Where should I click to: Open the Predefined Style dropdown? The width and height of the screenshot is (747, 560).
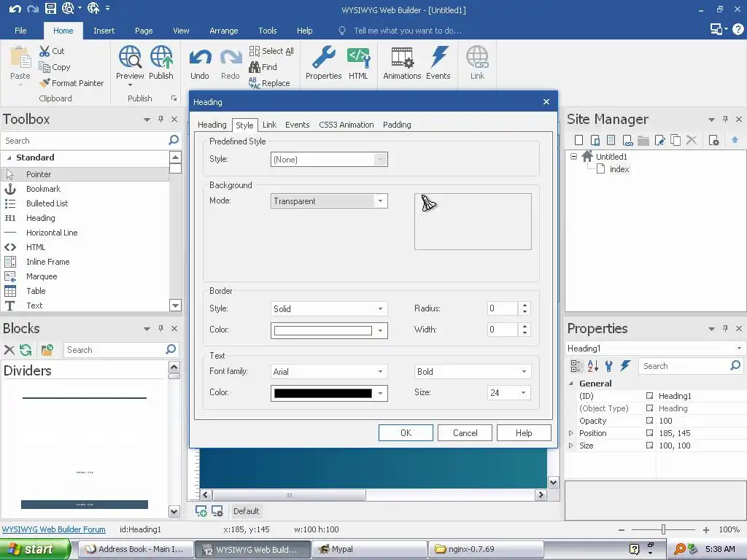tap(329, 159)
